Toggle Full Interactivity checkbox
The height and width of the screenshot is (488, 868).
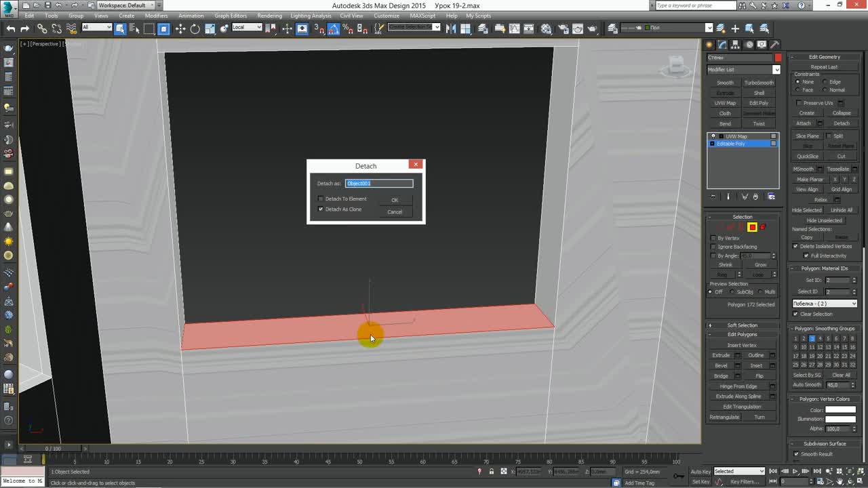tap(806, 256)
